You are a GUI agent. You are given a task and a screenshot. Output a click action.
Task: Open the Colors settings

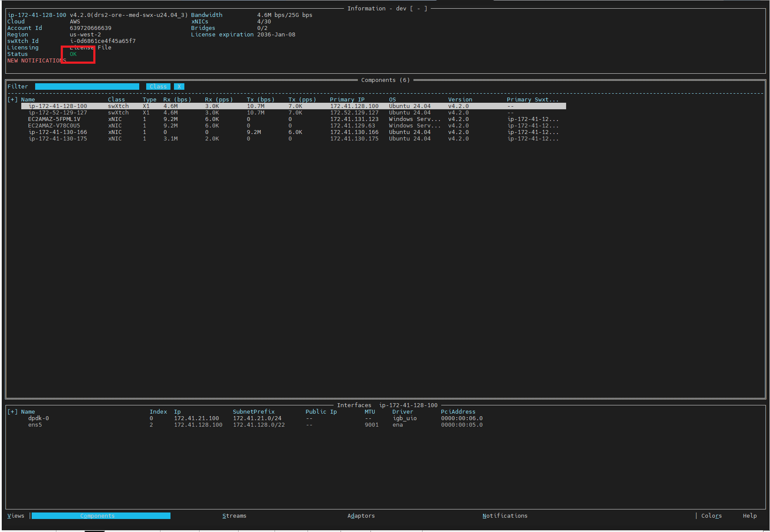point(711,516)
